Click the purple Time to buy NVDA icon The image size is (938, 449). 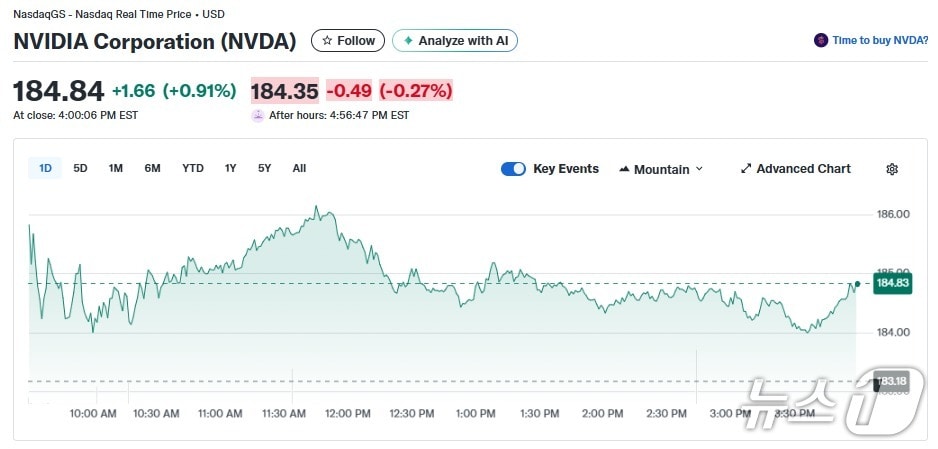821,41
